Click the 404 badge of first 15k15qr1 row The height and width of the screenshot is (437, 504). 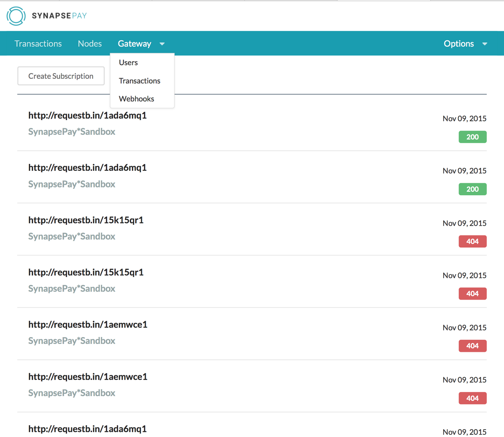coord(472,241)
